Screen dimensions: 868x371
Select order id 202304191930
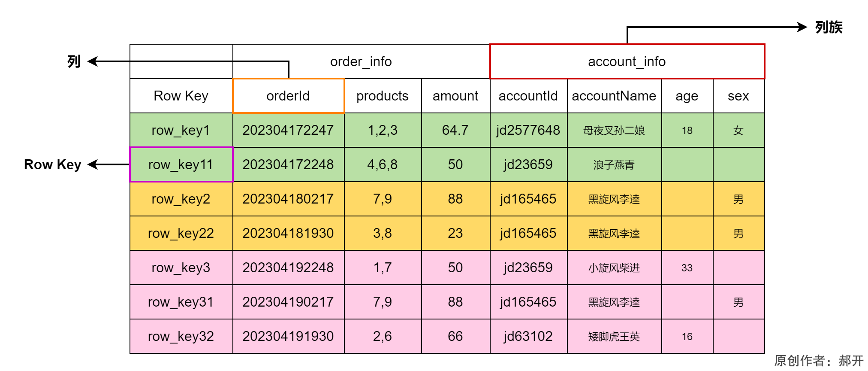click(288, 336)
